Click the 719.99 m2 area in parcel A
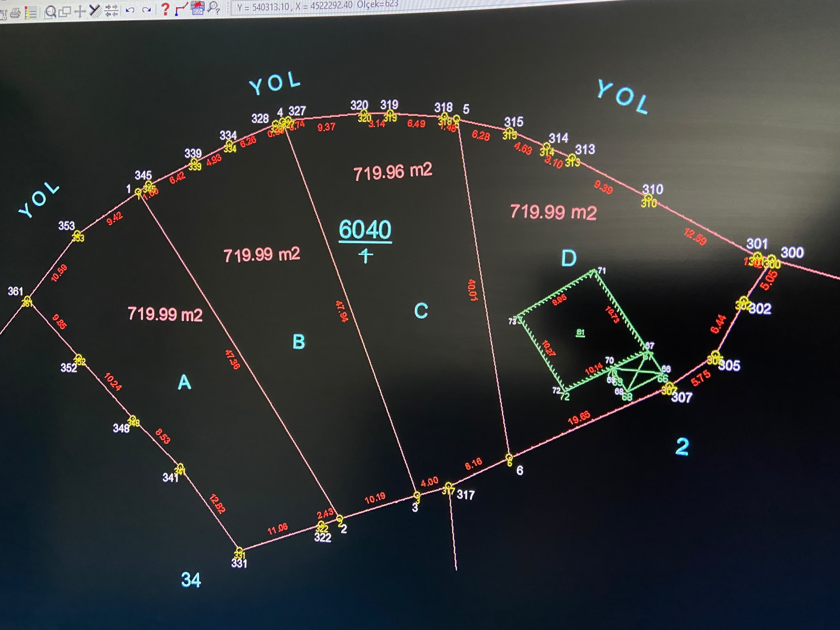 165,314
